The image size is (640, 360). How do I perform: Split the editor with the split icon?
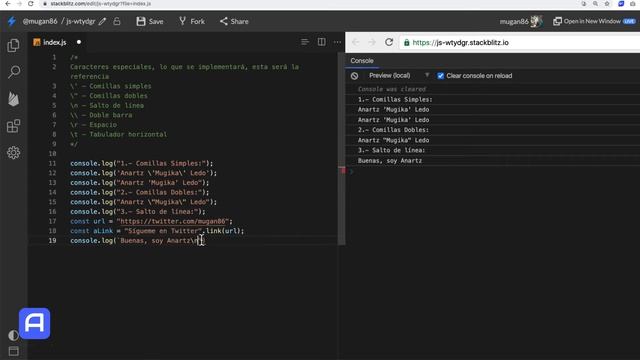tap(322, 42)
